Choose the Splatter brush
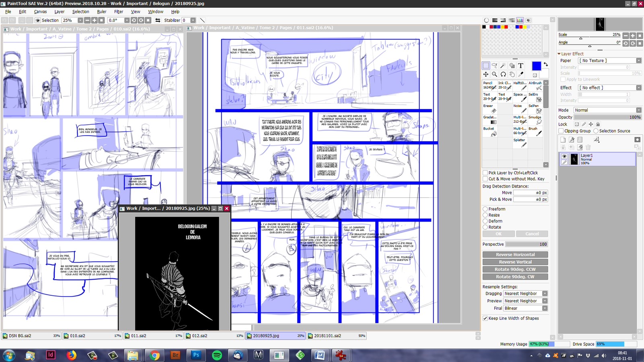This screenshot has width=644, height=362. (520, 143)
